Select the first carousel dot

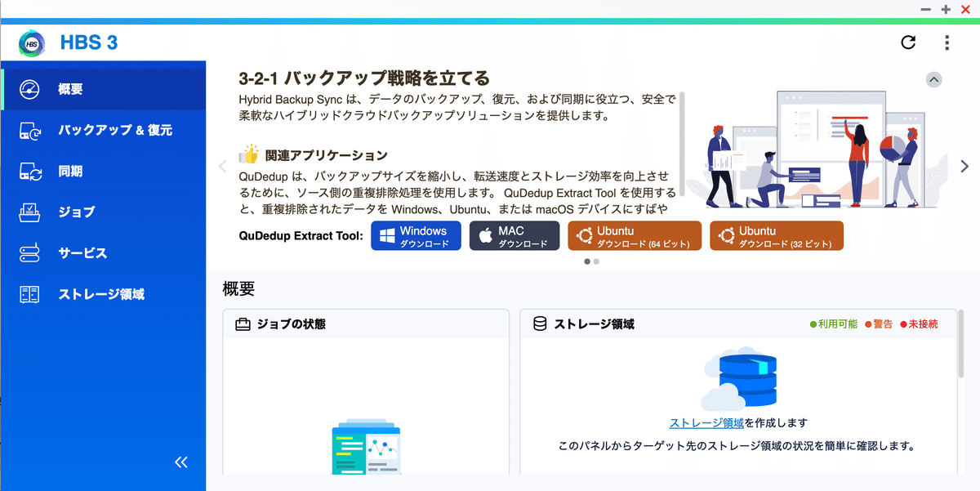587,261
